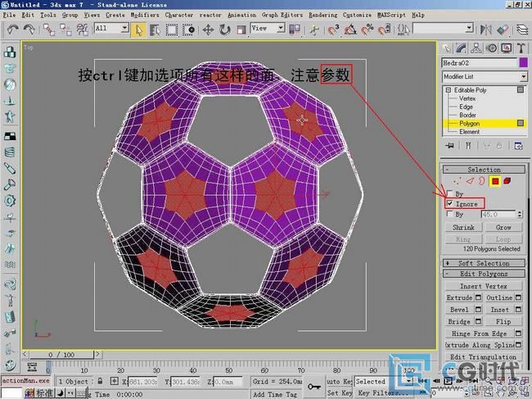Screen dimensions: 532x399
Task: Open Configure Modifier Sets icon
Action: pos(518,146)
